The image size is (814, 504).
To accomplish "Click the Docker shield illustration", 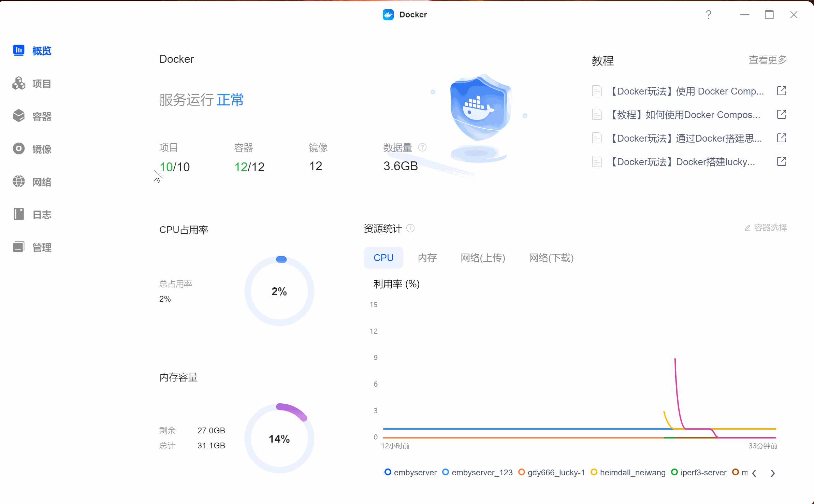I will [480, 107].
